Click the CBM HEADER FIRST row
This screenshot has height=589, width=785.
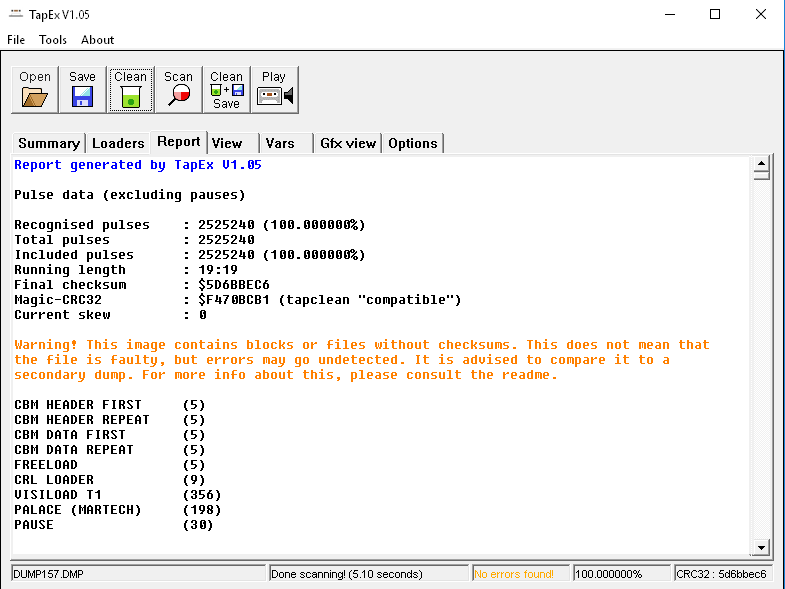110,405
